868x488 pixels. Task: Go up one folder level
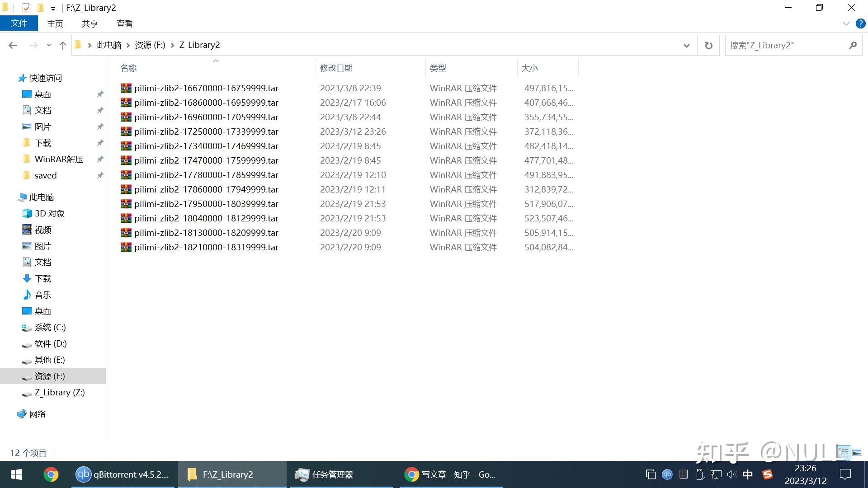63,45
